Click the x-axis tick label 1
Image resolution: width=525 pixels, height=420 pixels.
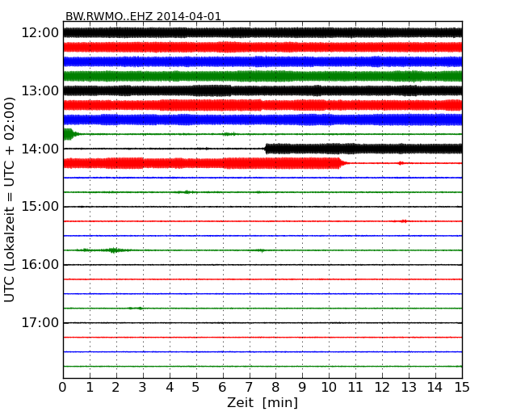coord(90,388)
